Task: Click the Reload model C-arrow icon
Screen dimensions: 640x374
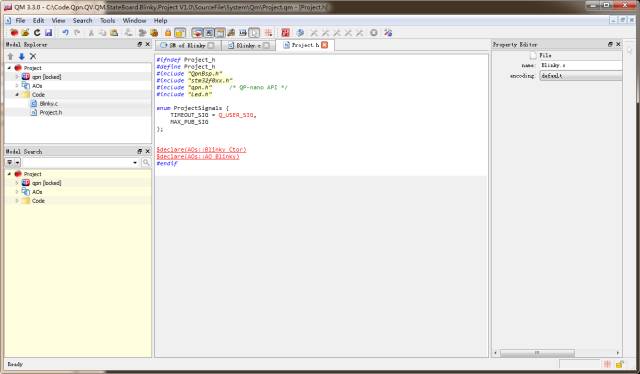Action: coord(37,33)
